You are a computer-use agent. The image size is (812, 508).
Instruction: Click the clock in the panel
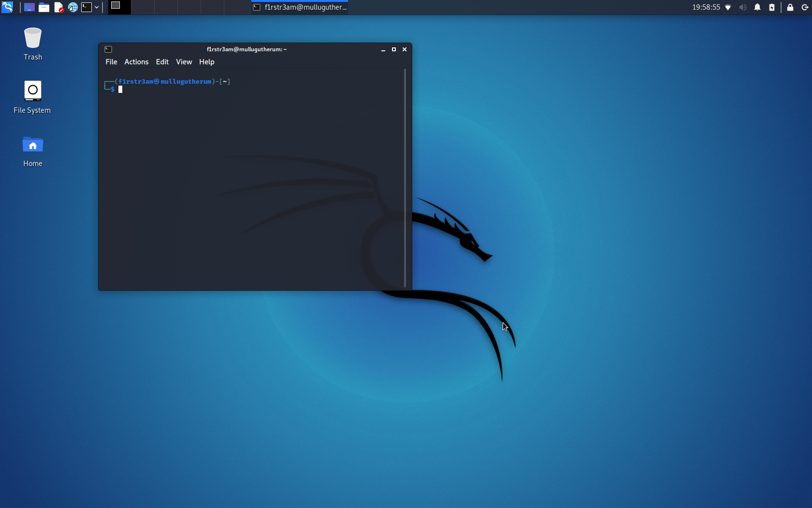pyautogui.click(x=706, y=7)
